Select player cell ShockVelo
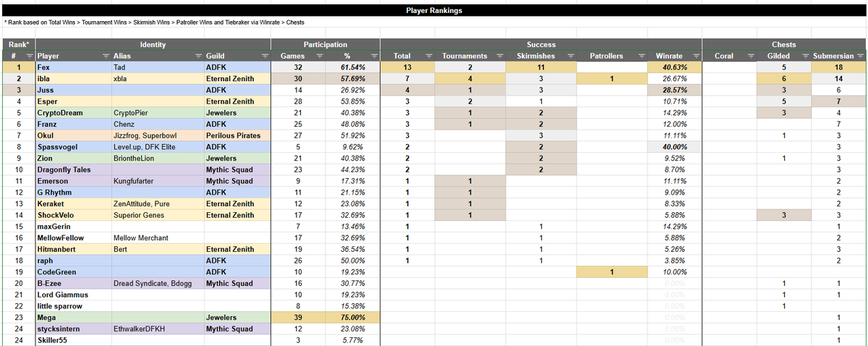The image size is (868, 346). click(73, 215)
